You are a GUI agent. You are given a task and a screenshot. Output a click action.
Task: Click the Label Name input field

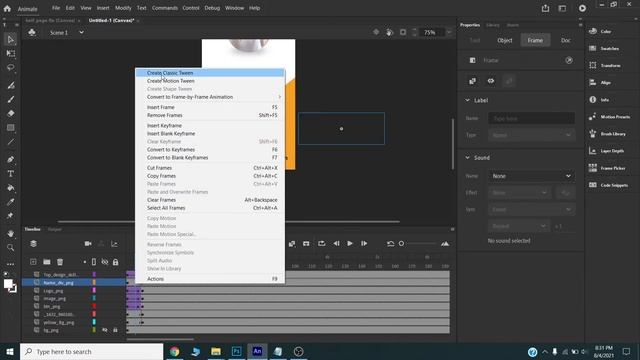(531, 118)
